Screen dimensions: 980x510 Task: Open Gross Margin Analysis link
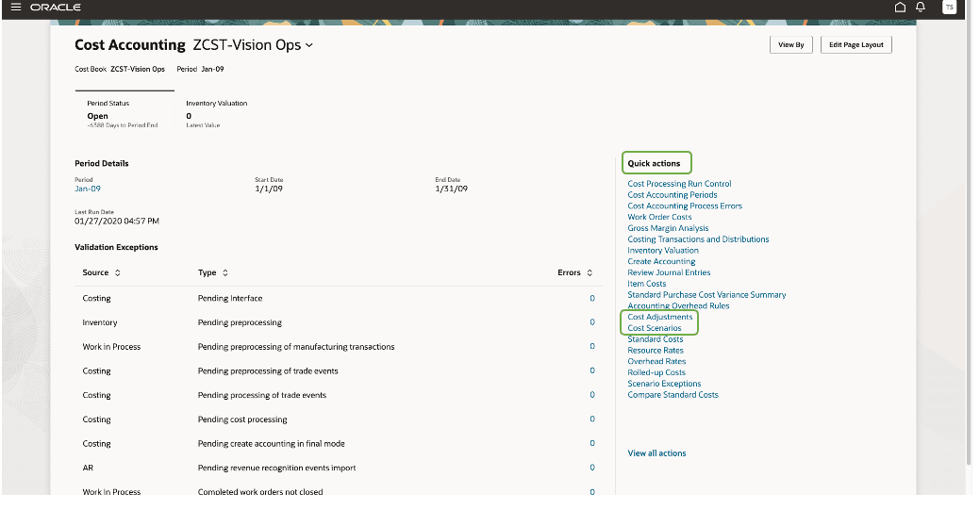[668, 228]
